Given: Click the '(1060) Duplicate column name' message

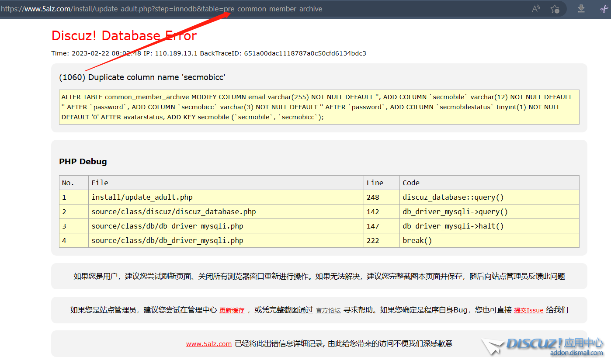Looking at the screenshot, I should click(142, 77).
